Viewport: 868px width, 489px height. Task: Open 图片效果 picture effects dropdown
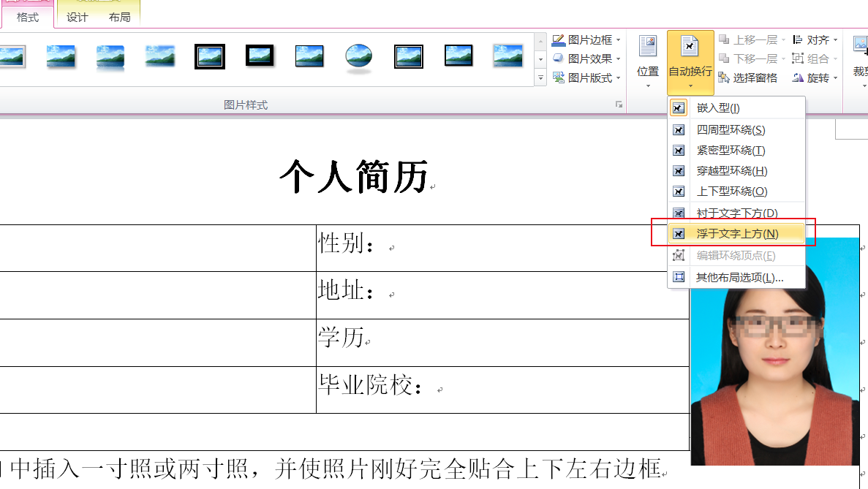point(586,58)
